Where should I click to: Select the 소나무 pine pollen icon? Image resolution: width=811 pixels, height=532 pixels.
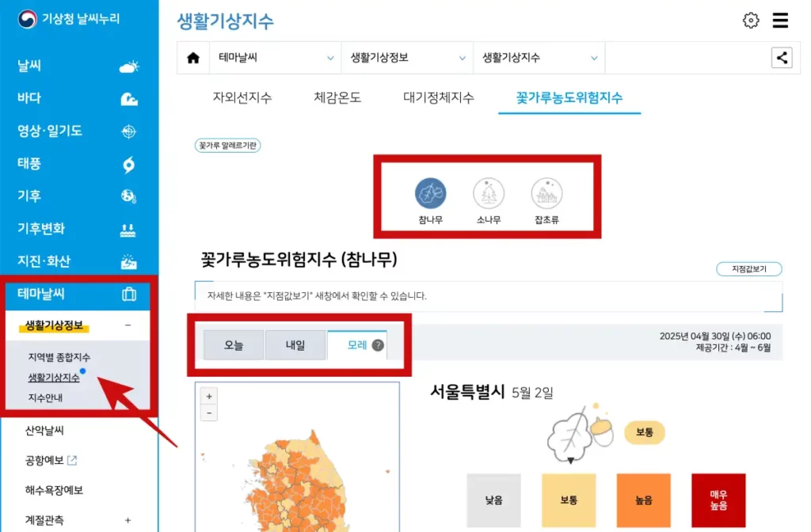coord(488,193)
